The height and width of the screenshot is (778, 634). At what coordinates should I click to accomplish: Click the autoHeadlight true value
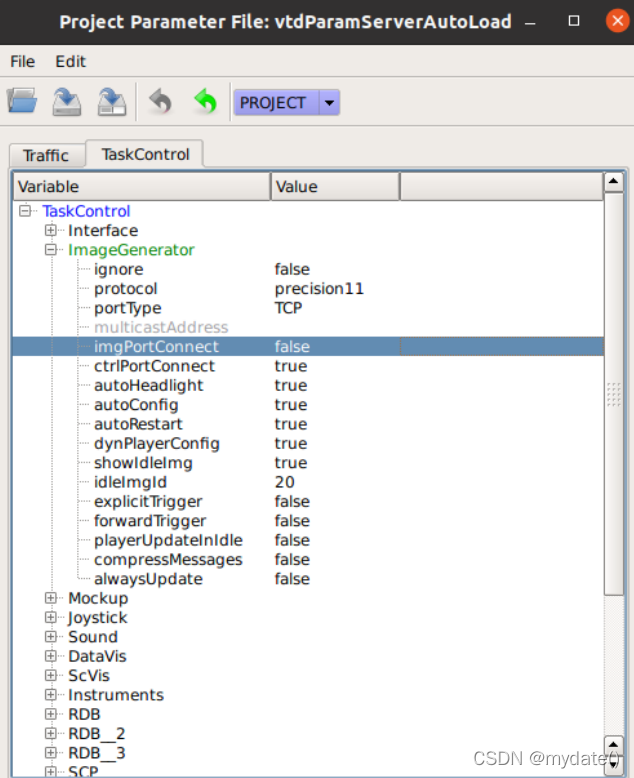[x=291, y=385]
